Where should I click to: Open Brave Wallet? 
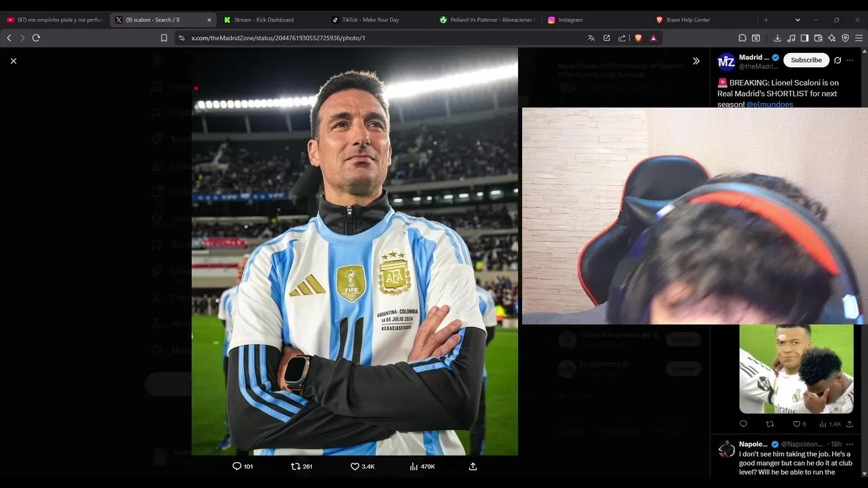[818, 38]
